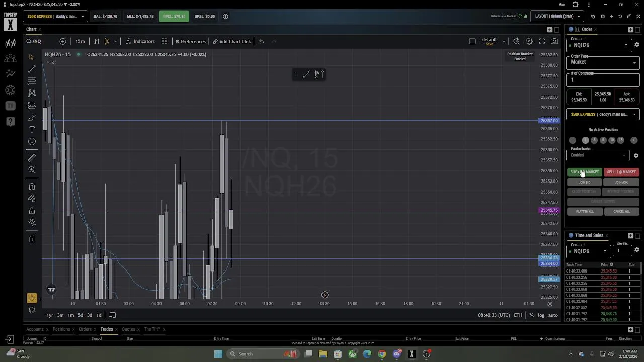Screen dimensions: 644x362
Task: Click compare or add symbol plus icon
Action: pos(63,41)
